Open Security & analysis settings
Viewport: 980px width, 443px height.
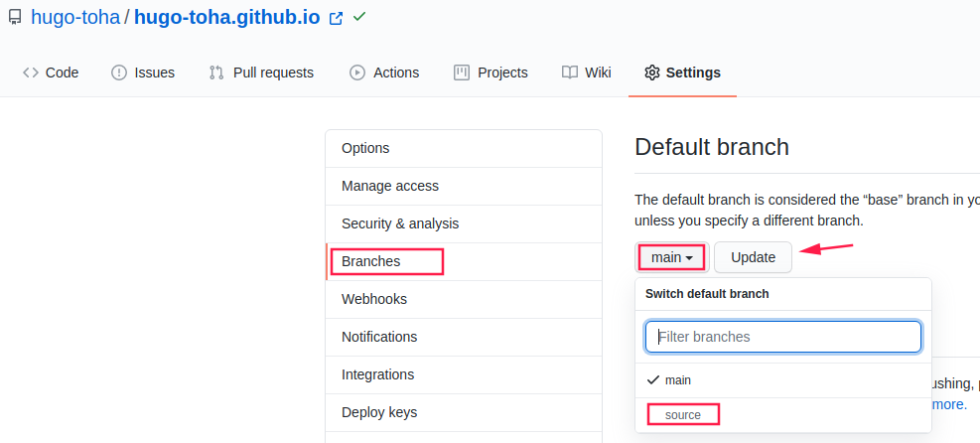[464, 223]
